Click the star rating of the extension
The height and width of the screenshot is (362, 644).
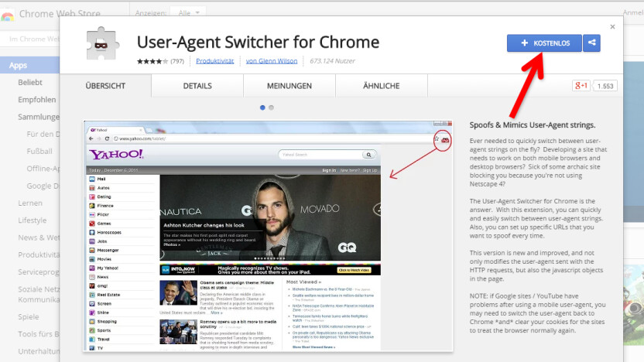point(152,61)
